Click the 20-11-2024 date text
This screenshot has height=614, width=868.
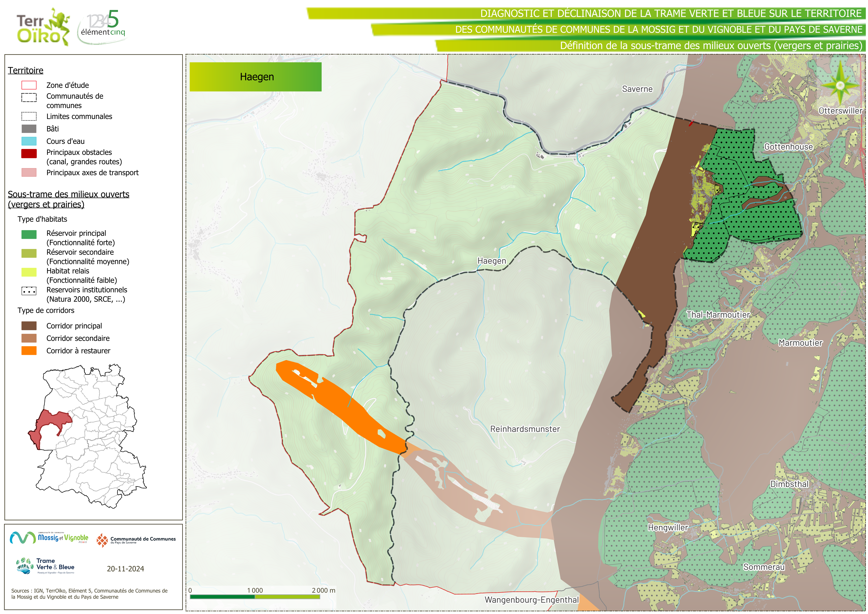click(125, 569)
